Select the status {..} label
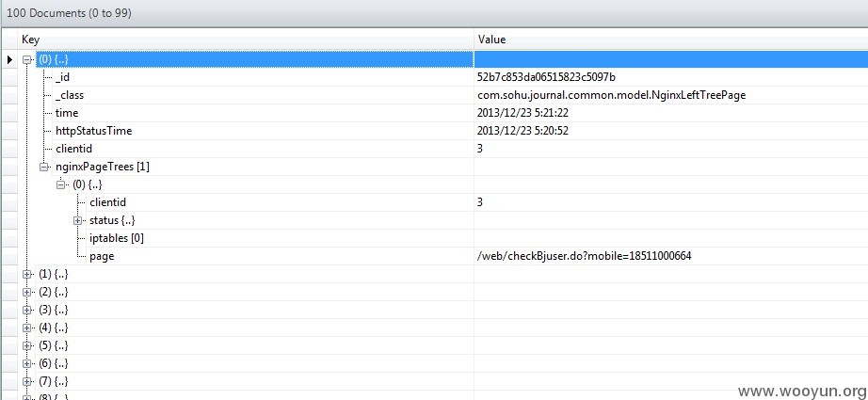This screenshot has height=400, width=868. pyautogui.click(x=112, y=220)
